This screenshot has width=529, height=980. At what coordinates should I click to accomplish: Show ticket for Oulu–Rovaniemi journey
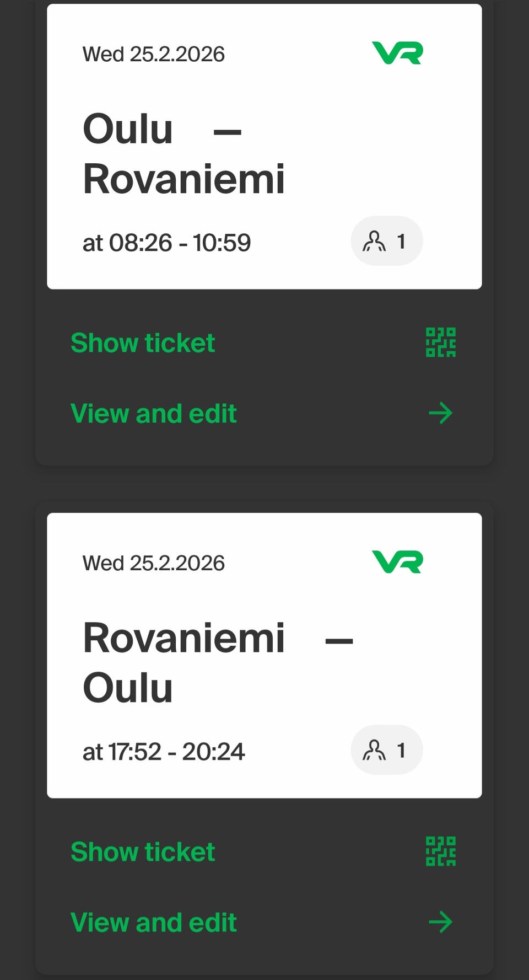[143, 343]
